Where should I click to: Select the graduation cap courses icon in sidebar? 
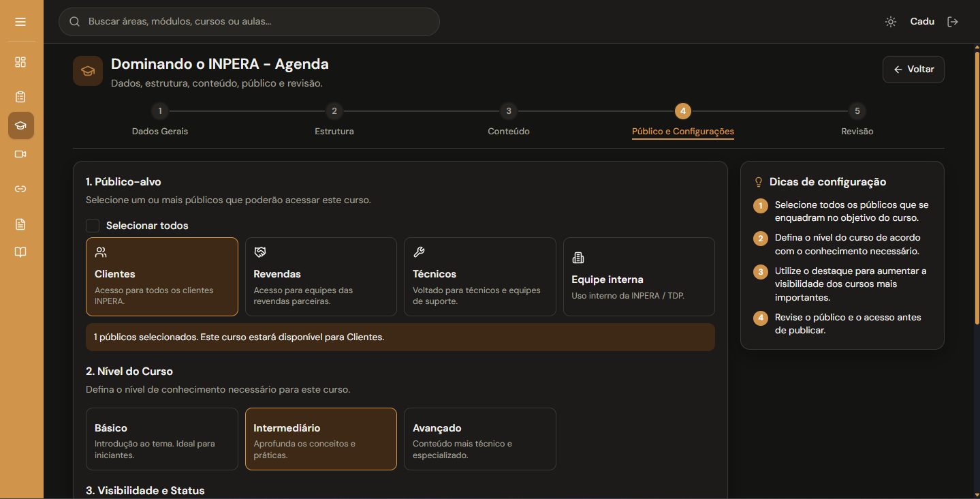click(x=21, y=125)
